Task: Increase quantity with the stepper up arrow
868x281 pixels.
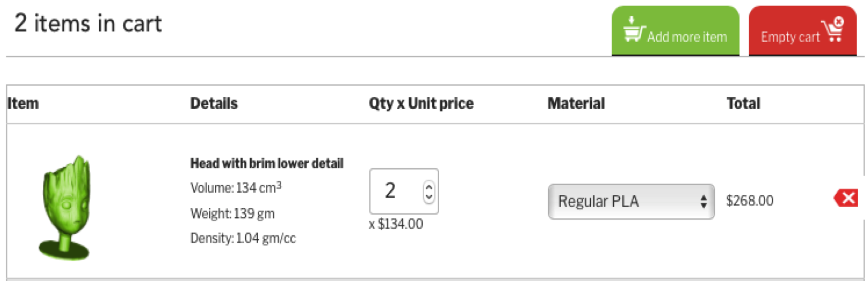Action: [429, 187]
